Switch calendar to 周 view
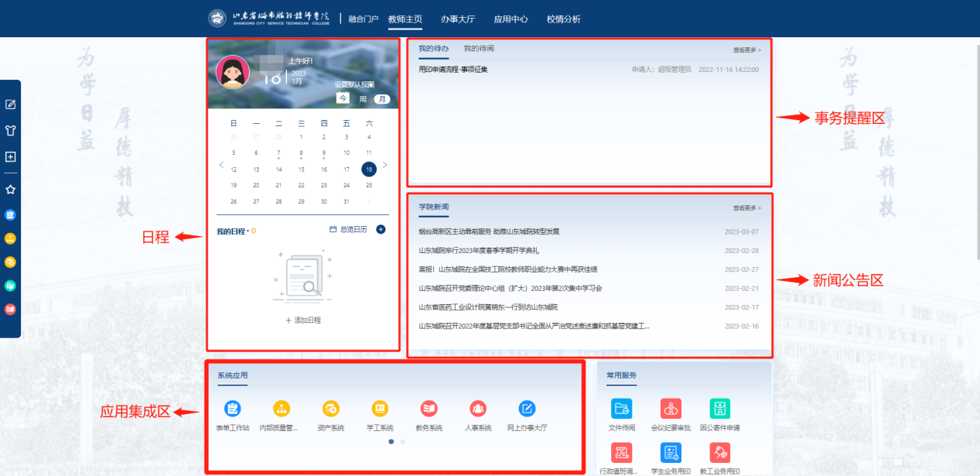This screenshot has height=476, width=980. coord(362,99)
